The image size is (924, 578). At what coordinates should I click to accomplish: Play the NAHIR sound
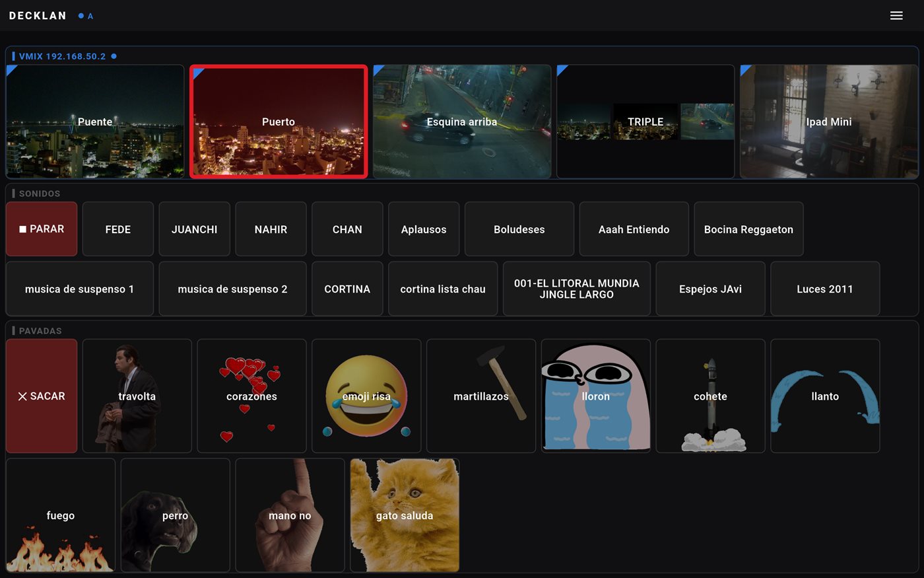(271, 229)
